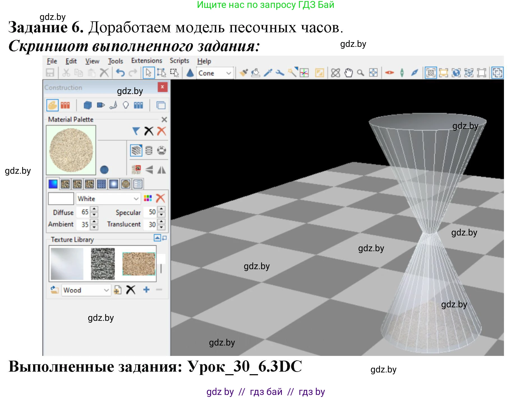Open the Wood texture category dropdown
532x398 pixels.
(x=106, y=290)
